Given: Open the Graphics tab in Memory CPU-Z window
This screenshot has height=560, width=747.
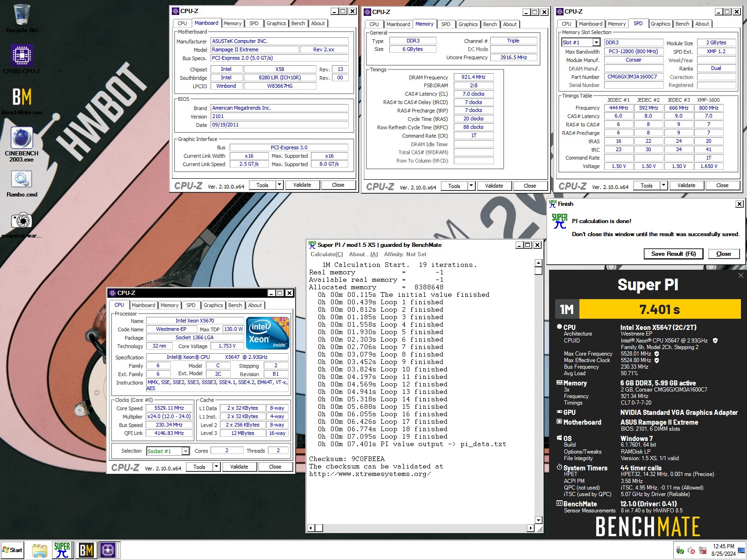Looking at the screenshot, I should tap(468, 24).
